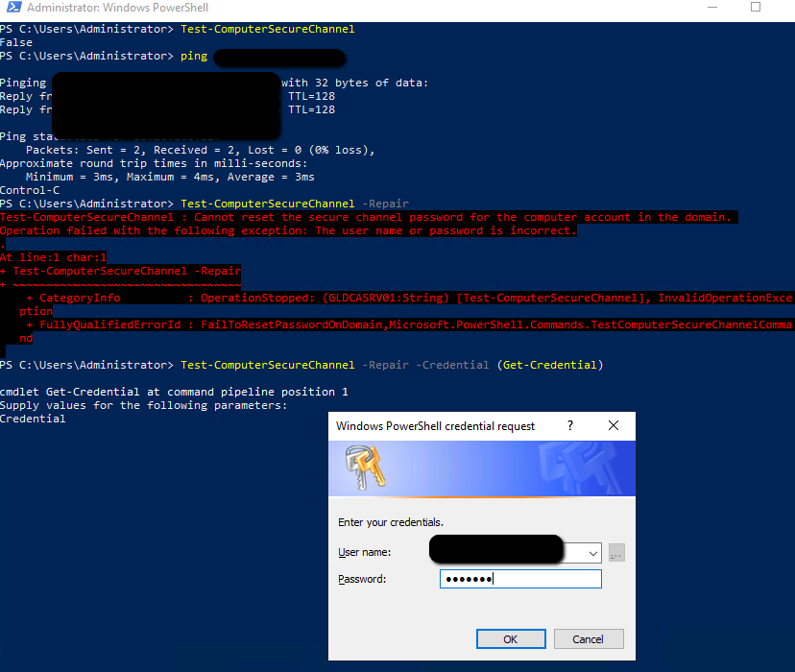Cancel the credential request
795x672 pixels.
[589, 639]
